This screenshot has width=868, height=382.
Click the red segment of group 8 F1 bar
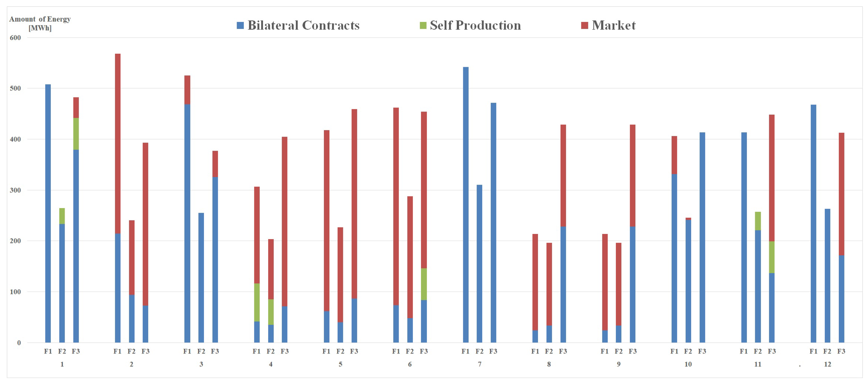(x=535, y=282)
